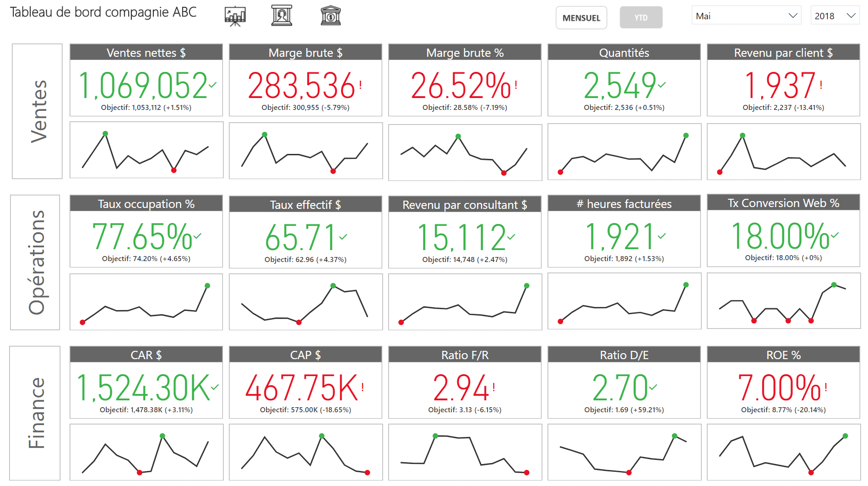Click the Ventes nettes $ card header
This screenshot has width=868, height=486.
(146, 52)
